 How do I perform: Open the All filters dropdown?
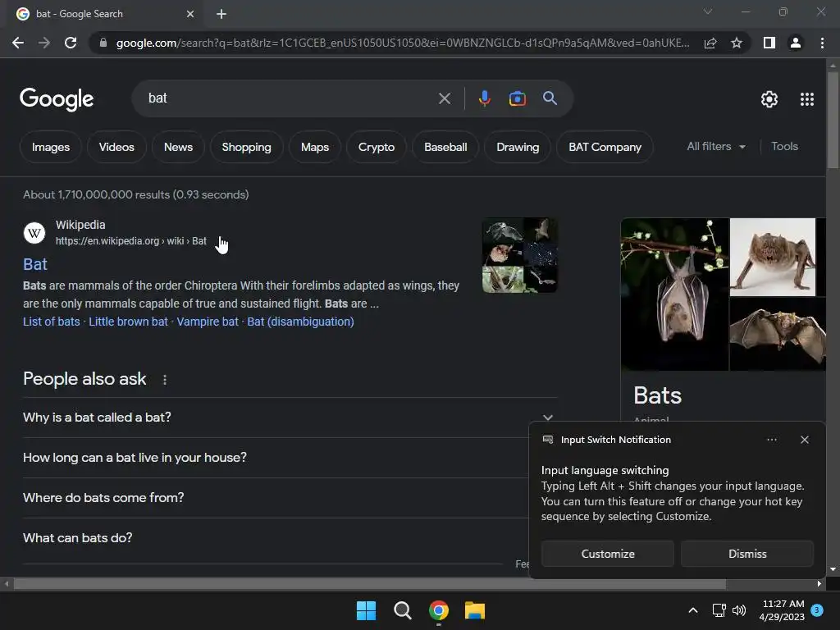(716, 146)
